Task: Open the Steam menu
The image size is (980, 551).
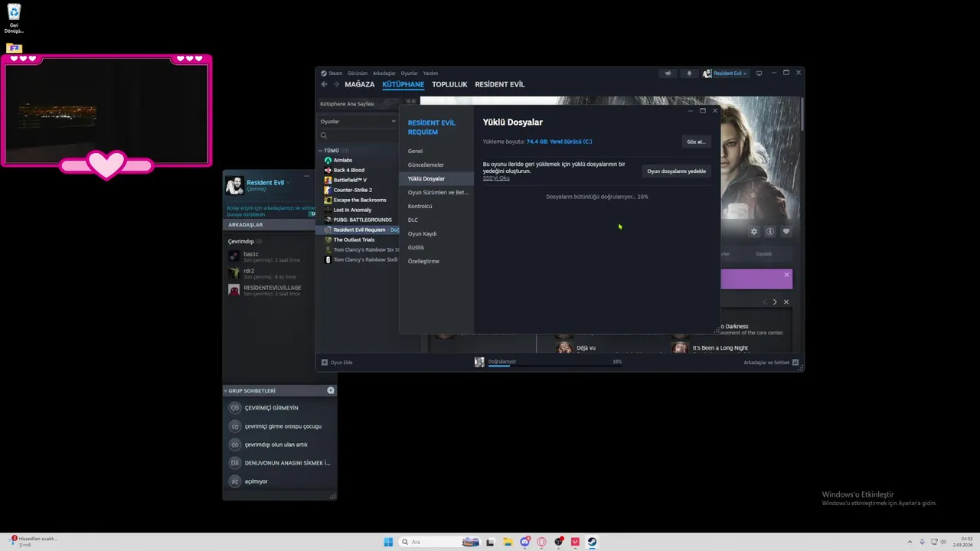Action: click(x=332, y=73)
